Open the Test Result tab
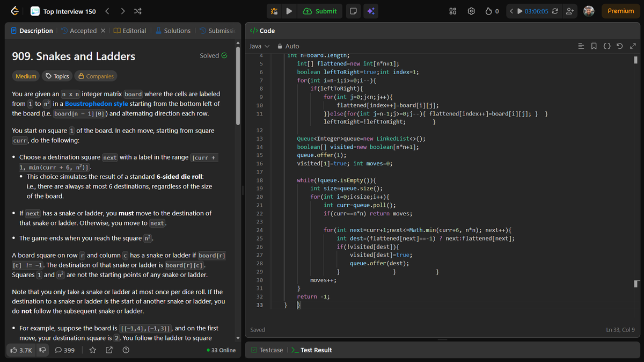This screenshot has height=362, width=644. (x=311, y=350)
